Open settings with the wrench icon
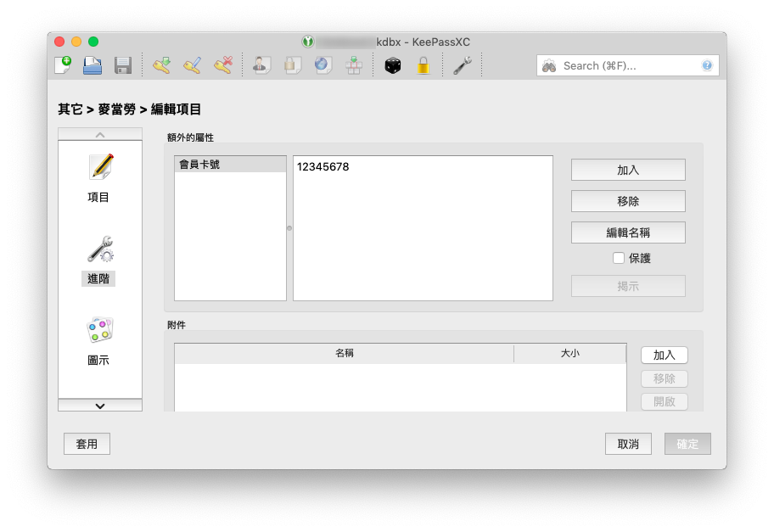Screen dimensions: 774x532 point(462,65)
